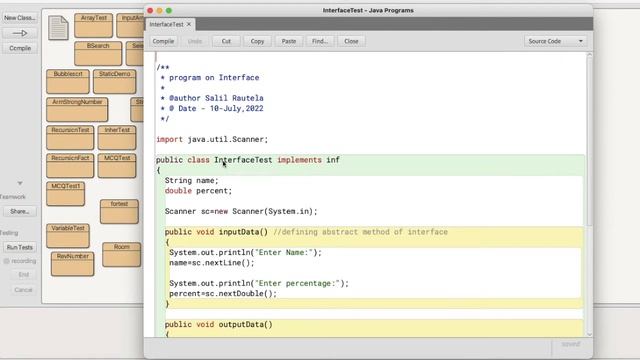Click the 'public void outputData()' method header

coord(219,324)
